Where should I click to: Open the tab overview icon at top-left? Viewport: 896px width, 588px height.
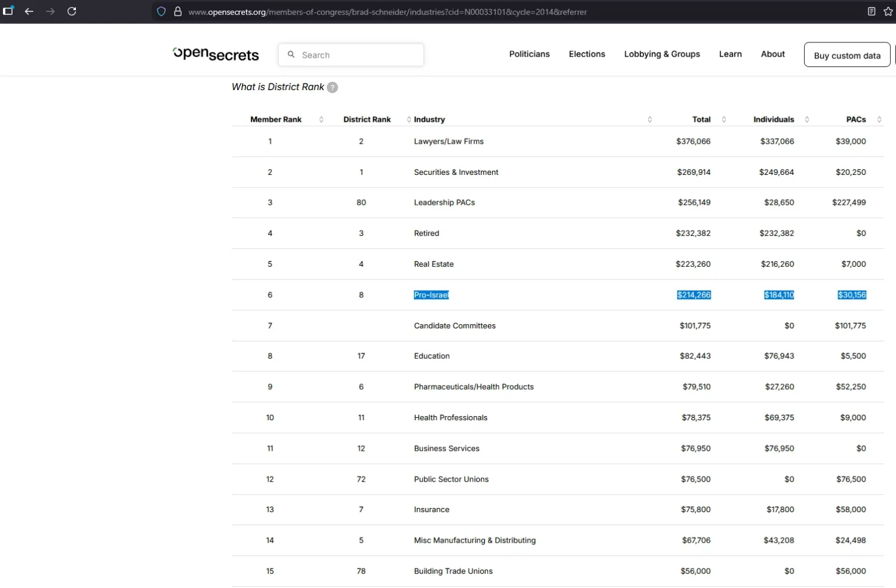click(8, 11)
